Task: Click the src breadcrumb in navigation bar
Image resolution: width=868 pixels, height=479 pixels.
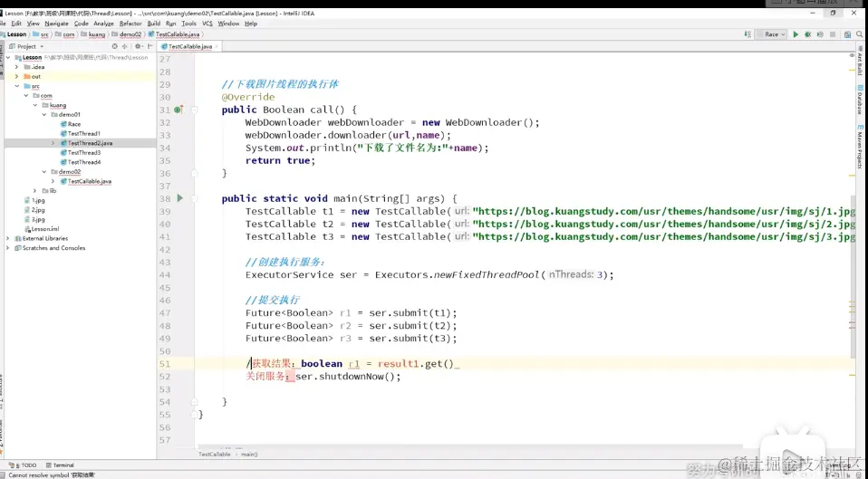Action: click(41, 34)
